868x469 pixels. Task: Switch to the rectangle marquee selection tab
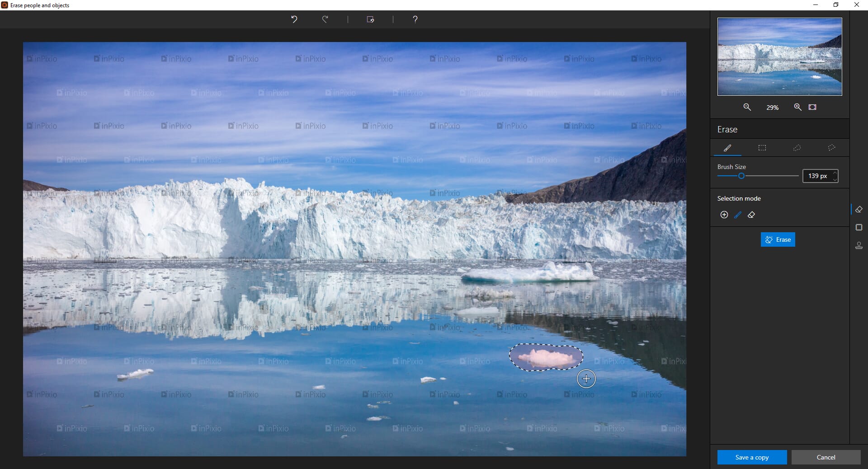click(x=762, y=148)
